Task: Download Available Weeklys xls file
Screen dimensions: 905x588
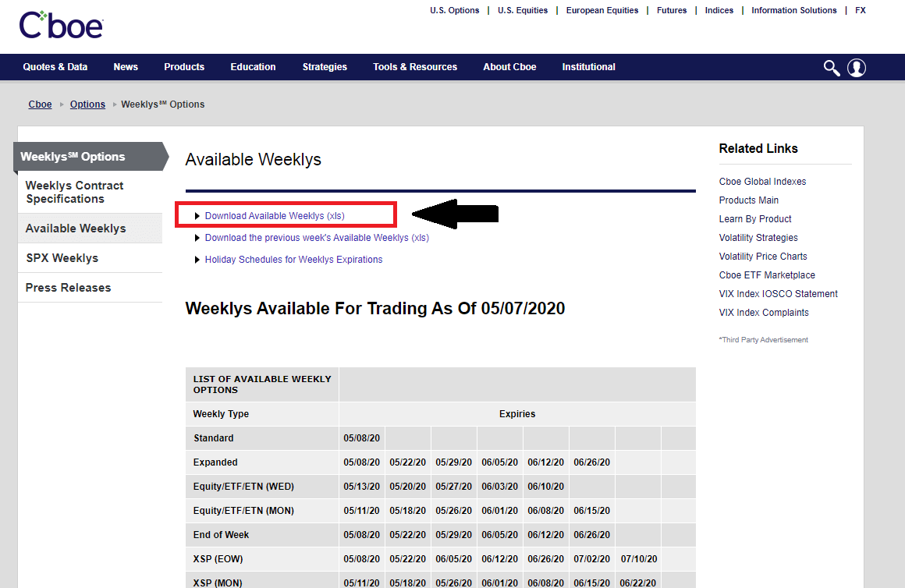Action: pyautogui.click(x=275, y=216)
